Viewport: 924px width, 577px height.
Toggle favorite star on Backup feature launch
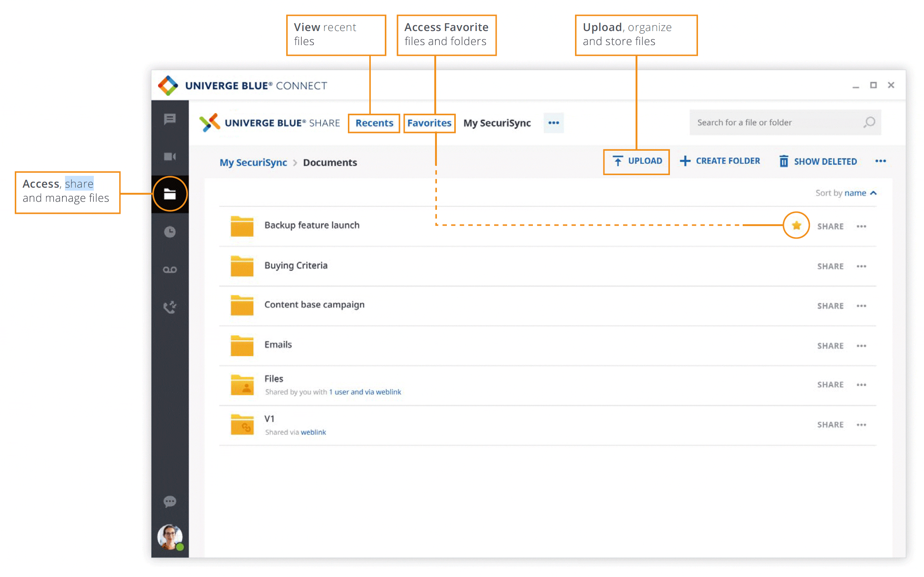coord(796,226)
